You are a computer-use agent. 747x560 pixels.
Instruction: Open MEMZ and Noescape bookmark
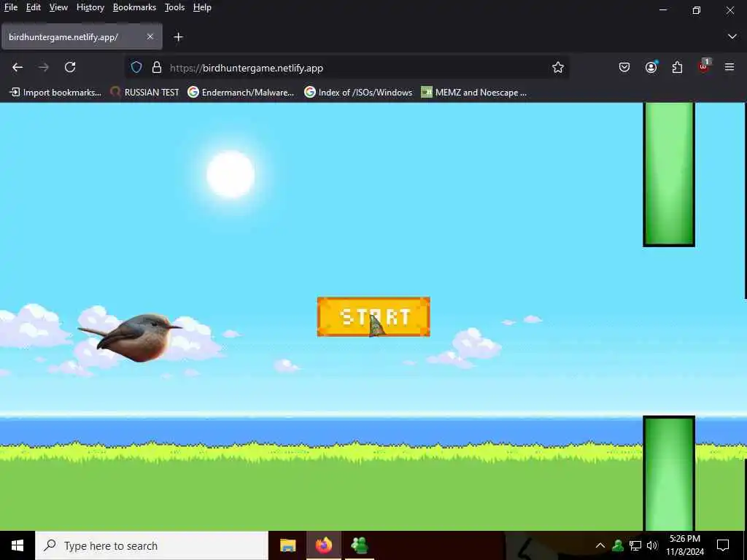(474, 93)
